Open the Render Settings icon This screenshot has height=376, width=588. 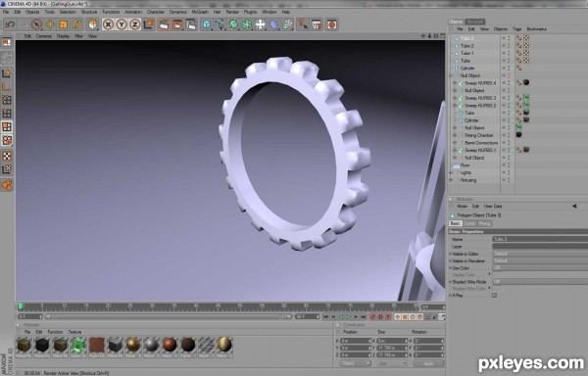coord(191,24)
